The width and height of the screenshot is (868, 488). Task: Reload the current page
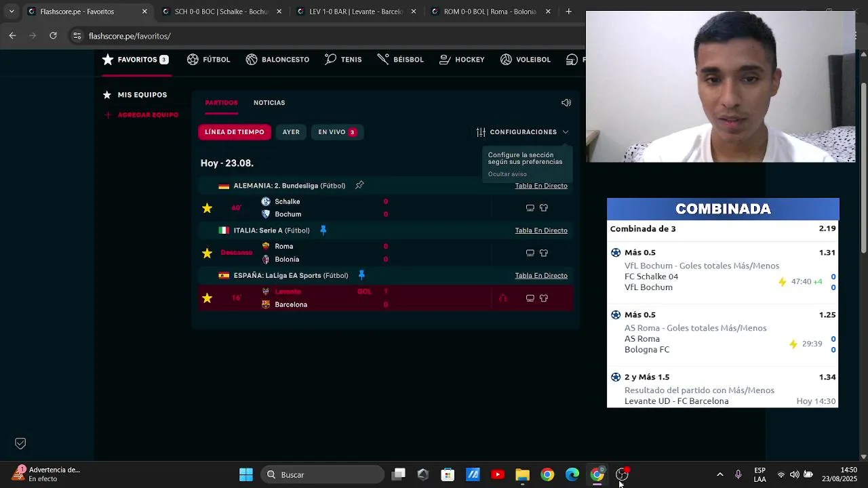(x=53, y=36)
